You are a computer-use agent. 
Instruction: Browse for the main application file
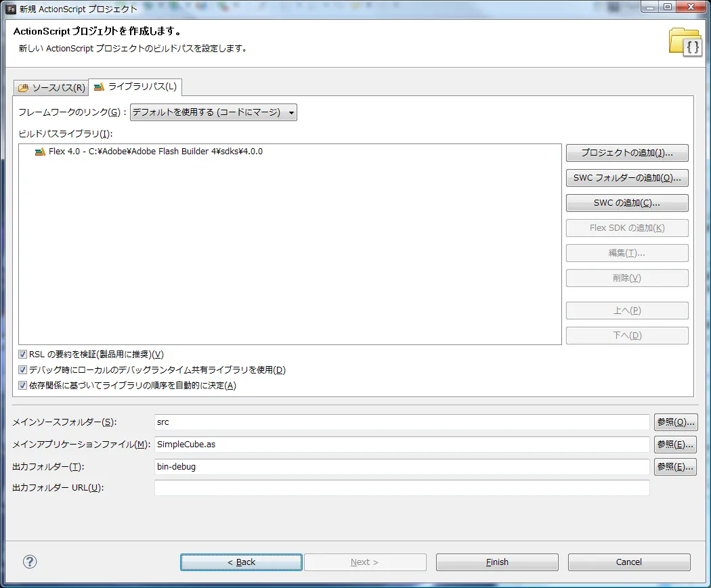click(x=675, y=445)
